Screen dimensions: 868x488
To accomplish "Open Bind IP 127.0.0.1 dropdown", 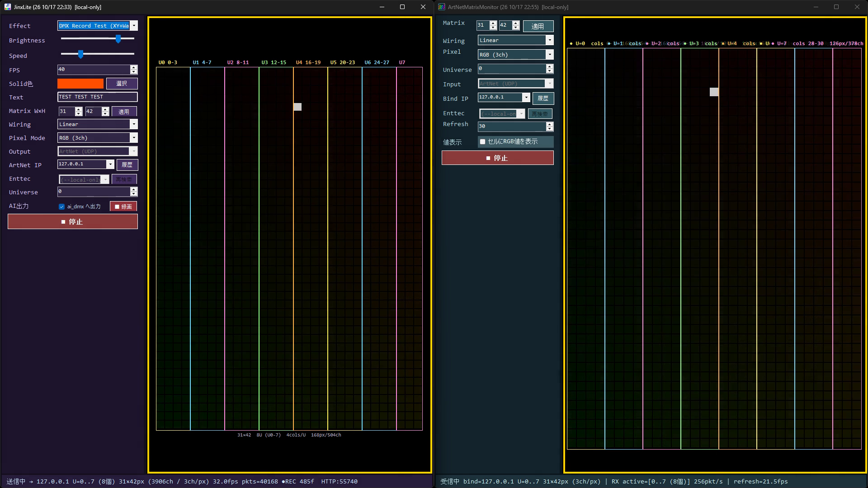I will (526, 98).
